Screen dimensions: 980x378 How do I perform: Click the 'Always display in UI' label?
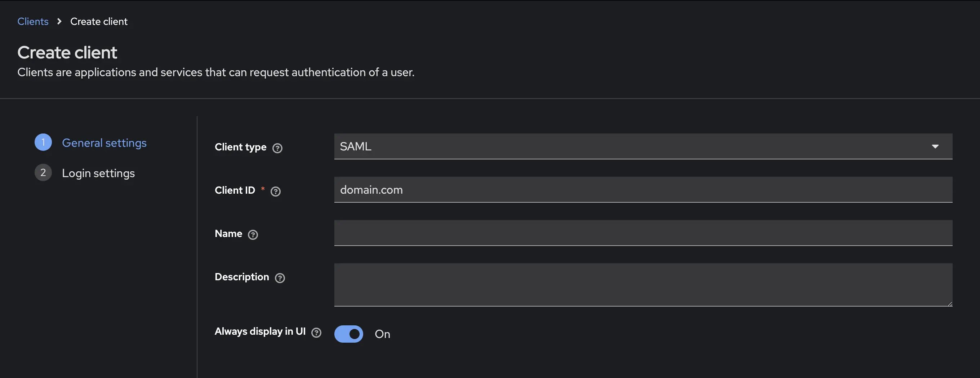click(x=260, y=331)
